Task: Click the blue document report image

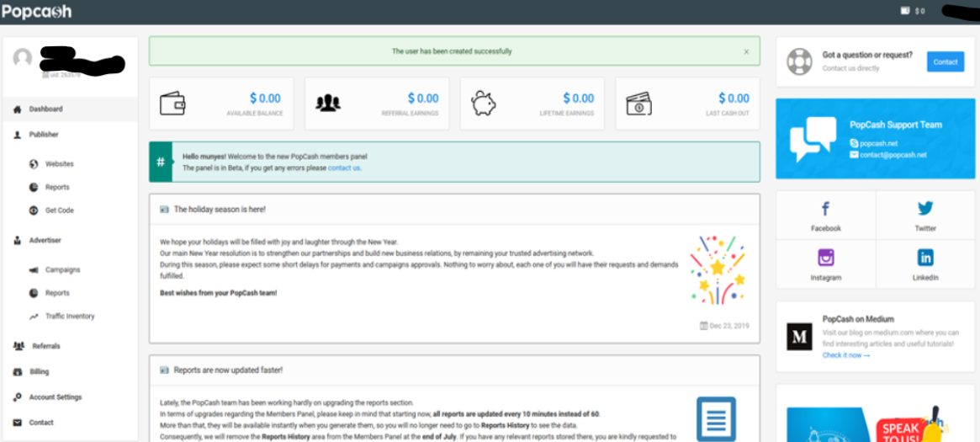Action: click(716, 419)
